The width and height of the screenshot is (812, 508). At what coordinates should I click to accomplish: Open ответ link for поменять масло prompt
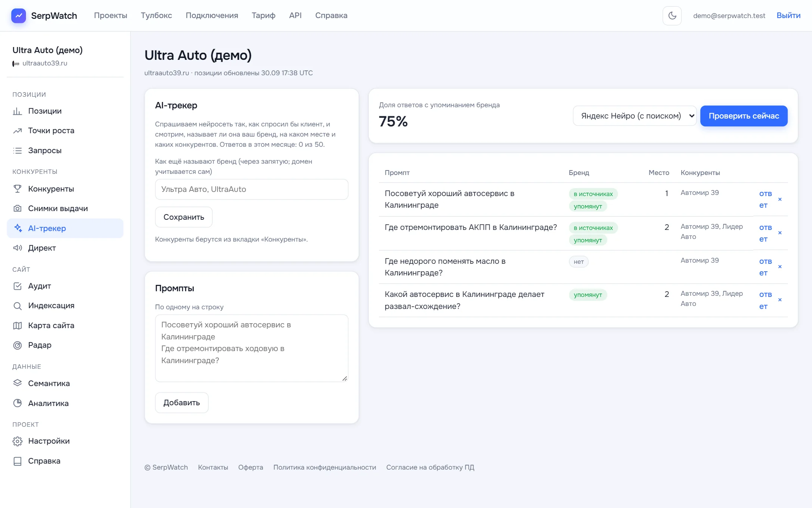tap(765, 267)
